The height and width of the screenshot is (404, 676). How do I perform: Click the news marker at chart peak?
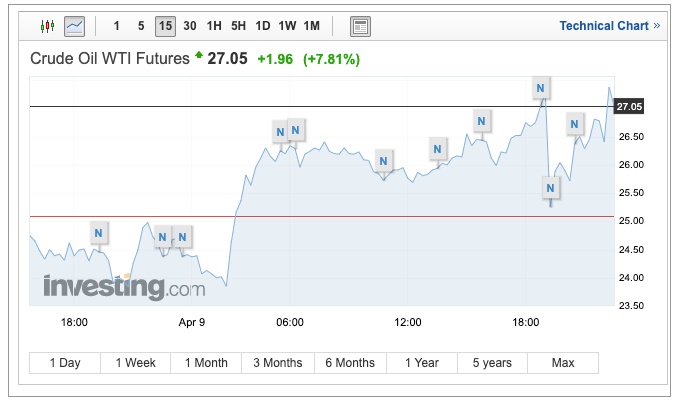tap(541, 88)
